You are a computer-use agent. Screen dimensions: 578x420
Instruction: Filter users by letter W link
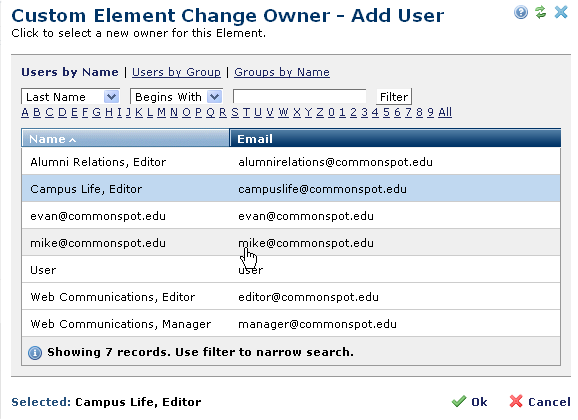click(x=283, y=112)
